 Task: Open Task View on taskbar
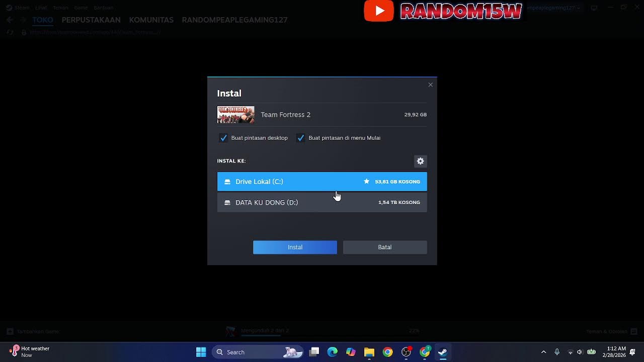coord(314,352)
